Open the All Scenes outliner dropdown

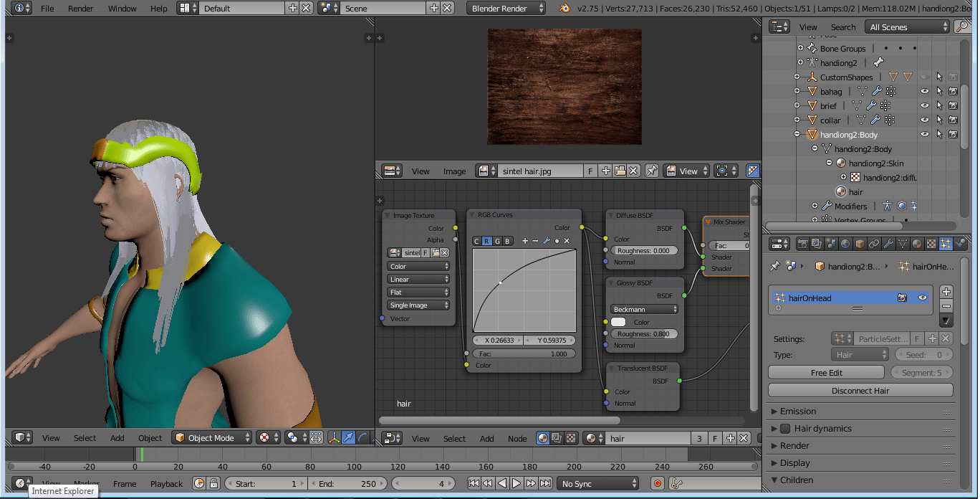click(908, 27)
